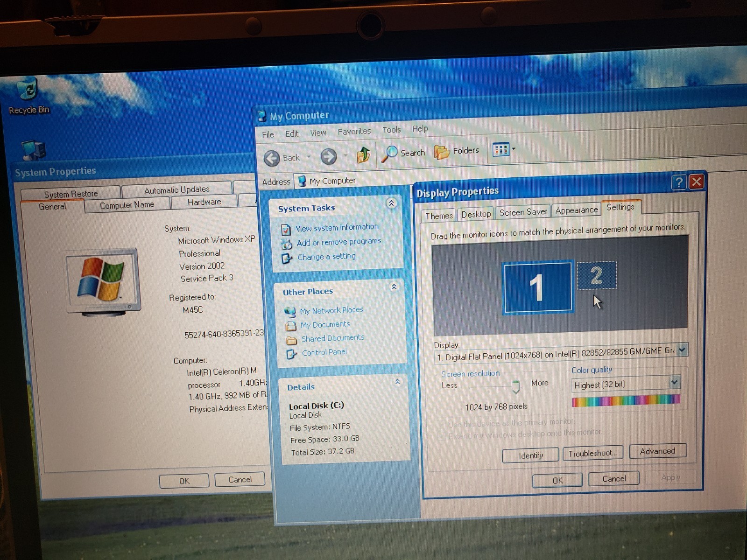Click the help question mark in Display Properties
Image resolution: width=747 pixels, height=560 pixels.
(x=679, y=182)
